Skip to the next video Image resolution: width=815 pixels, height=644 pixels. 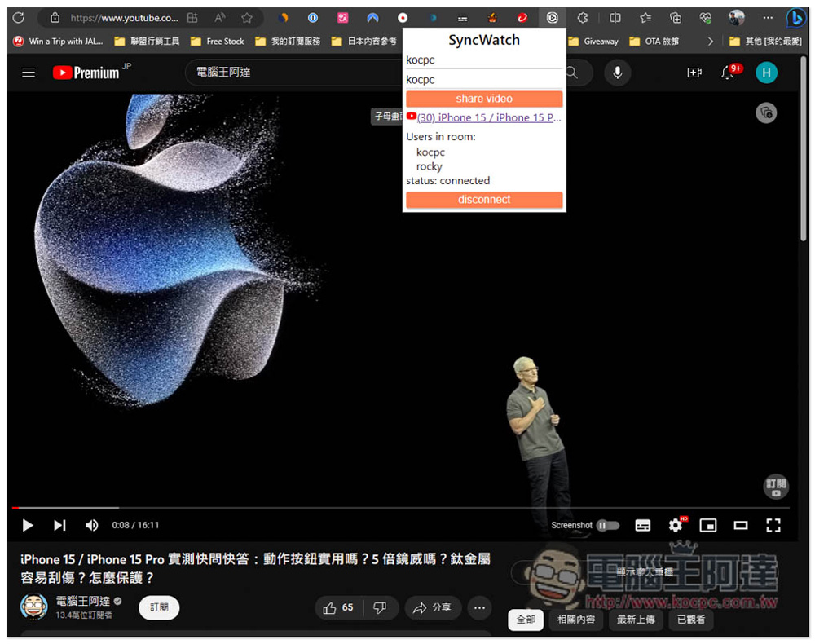click(x=59, y=525)
